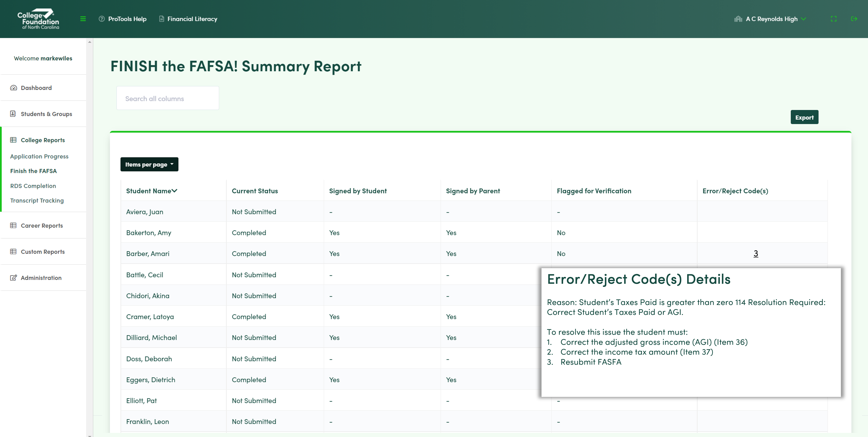Click Completed status for Bakerton, Amy

tap(249, 233)
